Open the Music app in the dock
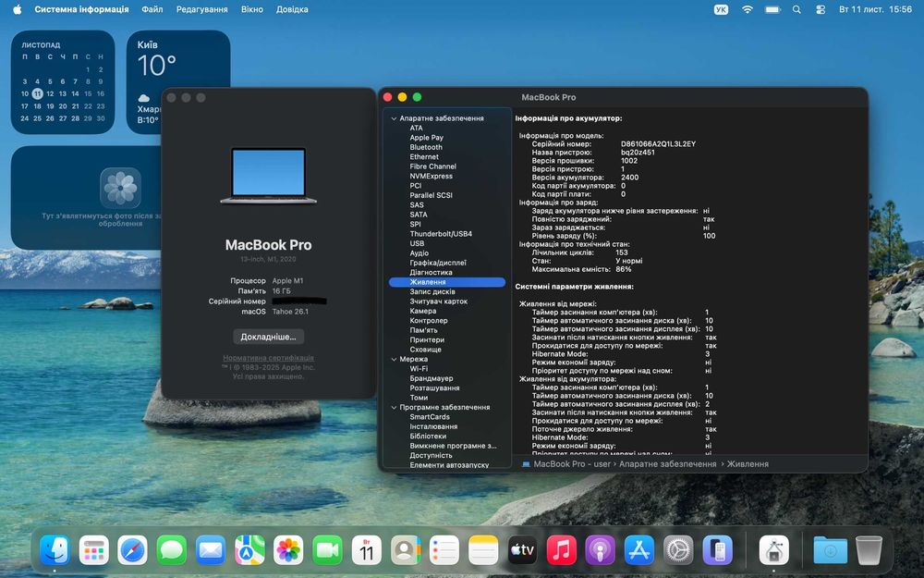 click(x=561, y=551)
